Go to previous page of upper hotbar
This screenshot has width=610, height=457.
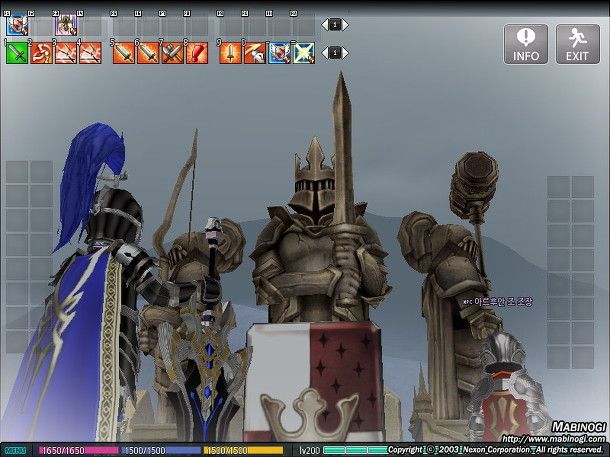click(324, 25)
